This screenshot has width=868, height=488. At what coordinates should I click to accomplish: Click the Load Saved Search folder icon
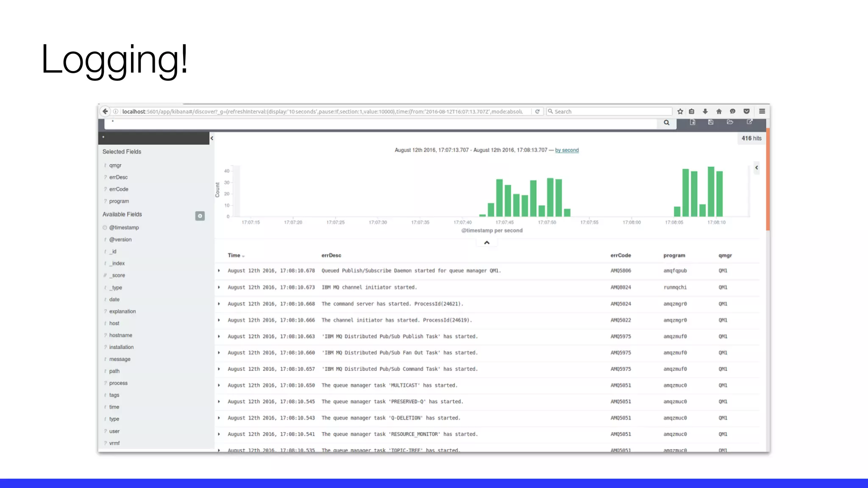[730, 122]
